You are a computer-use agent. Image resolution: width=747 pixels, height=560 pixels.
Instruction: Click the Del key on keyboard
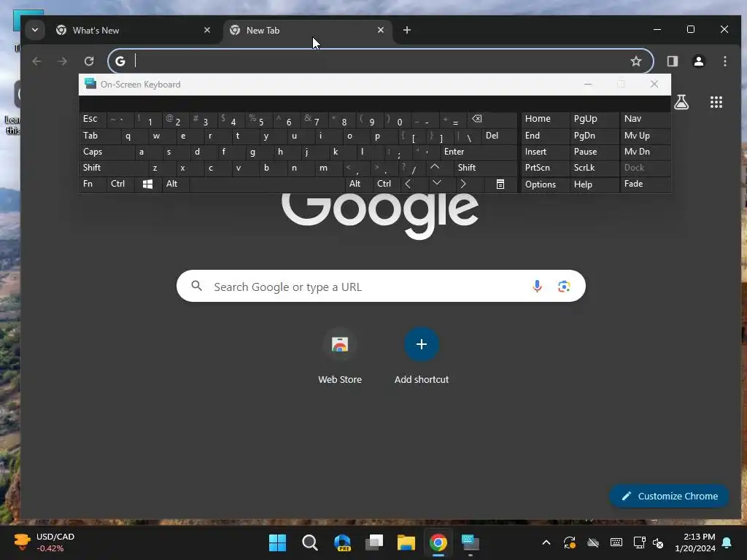499,136
